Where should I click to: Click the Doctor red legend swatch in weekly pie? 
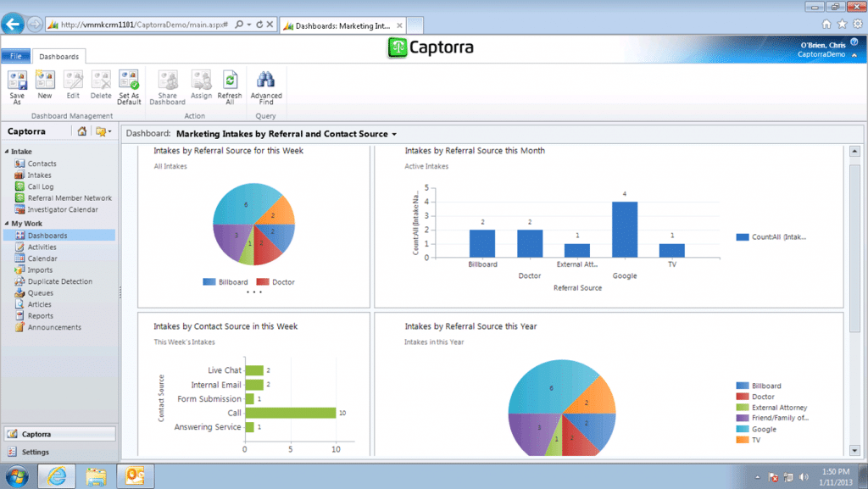263,282
